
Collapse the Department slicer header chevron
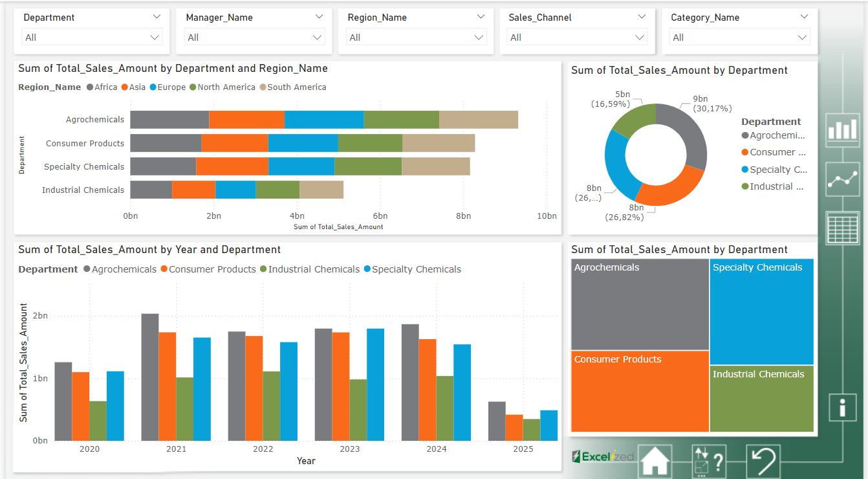(x=157, y=17)
